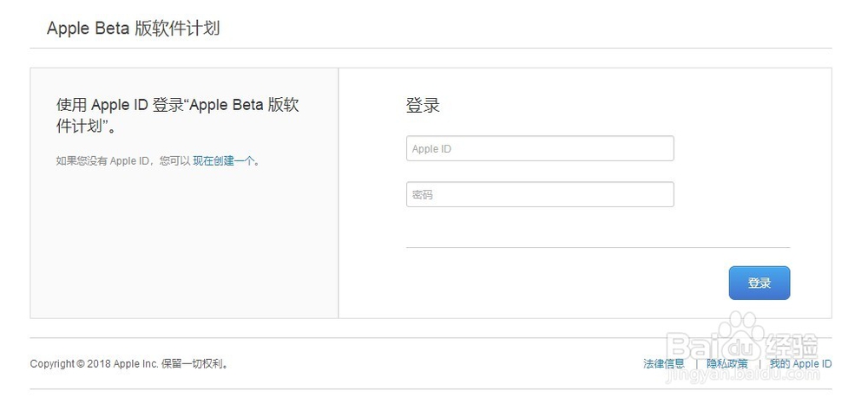Viewport: 868px width, 404px height.
Task: Click the divider line above 登录 button
Action: tap(597, 247)
